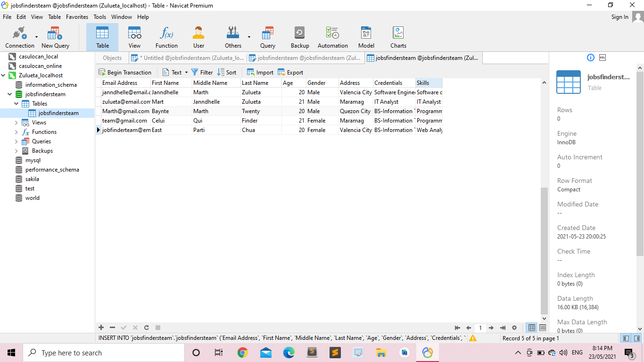This screenshot has height=362, width=644.
Task: Click the Model toolbar icon
Action: [x=366, y=37]
